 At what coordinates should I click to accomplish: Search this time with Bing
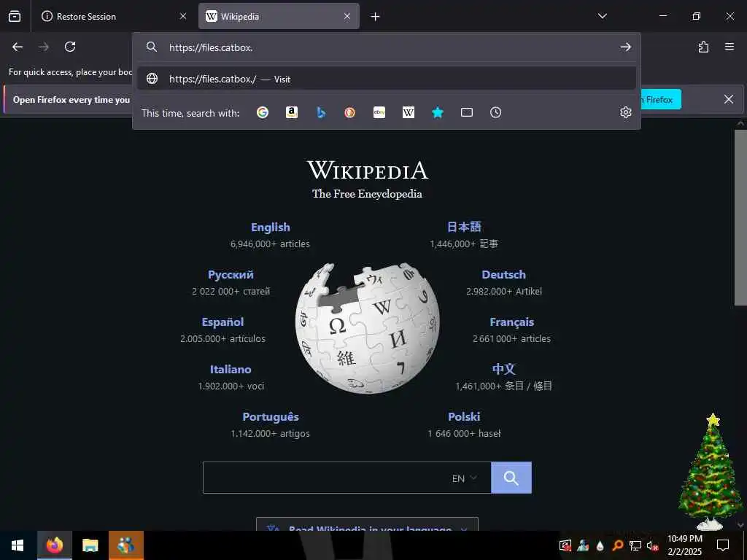coord(321,112)
